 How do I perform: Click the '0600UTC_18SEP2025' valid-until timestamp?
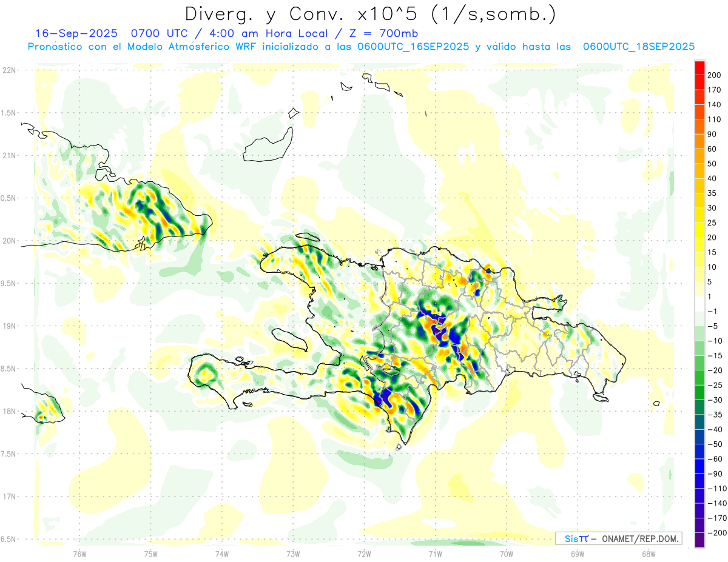[638, 47]
